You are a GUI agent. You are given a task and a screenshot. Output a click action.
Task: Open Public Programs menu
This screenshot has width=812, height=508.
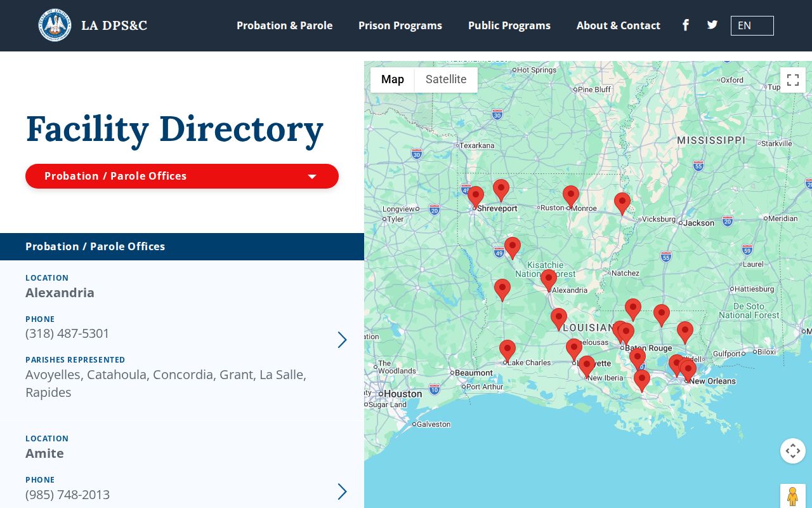coord(509,25)
